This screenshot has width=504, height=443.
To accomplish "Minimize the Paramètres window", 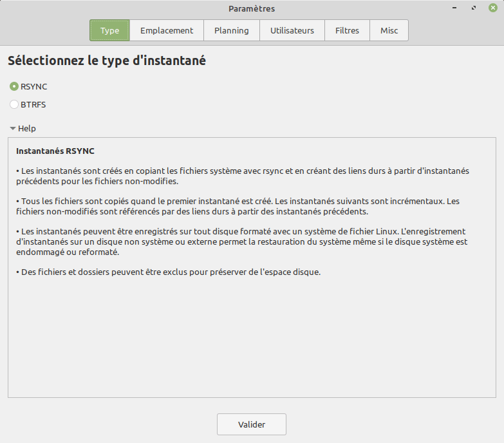I will [x=455, y=8].
